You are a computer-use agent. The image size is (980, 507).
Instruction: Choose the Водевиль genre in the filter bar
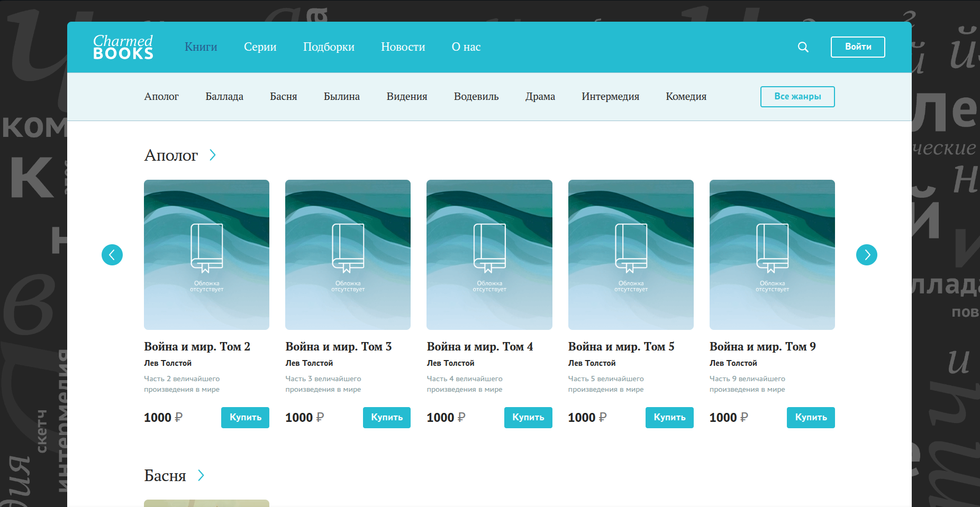(476, 97)
